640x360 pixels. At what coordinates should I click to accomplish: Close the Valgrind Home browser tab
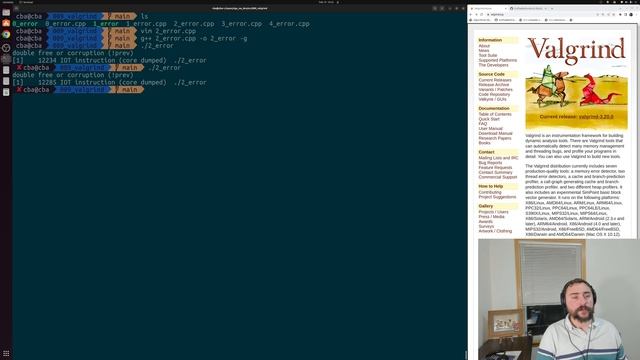point(506,8)
